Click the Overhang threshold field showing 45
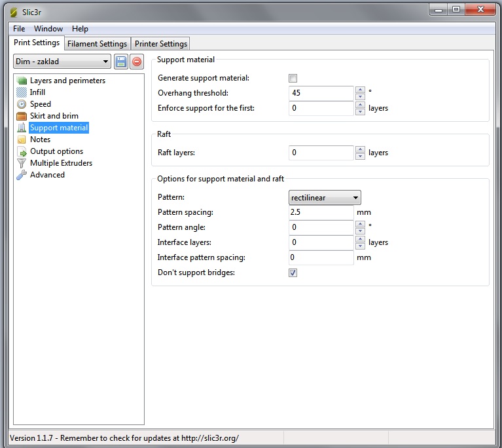This screenshot has width=502, height=448. (321, 93)
